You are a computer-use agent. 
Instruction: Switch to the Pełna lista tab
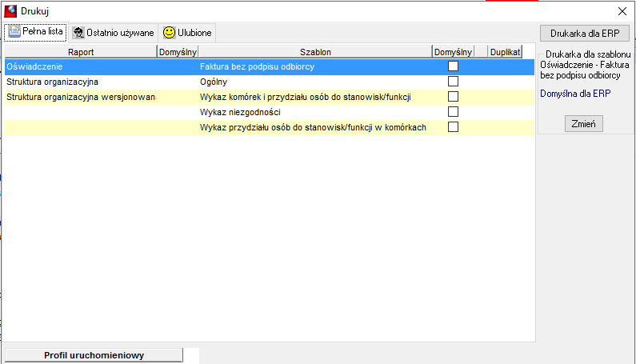click(x=36, y=32)
